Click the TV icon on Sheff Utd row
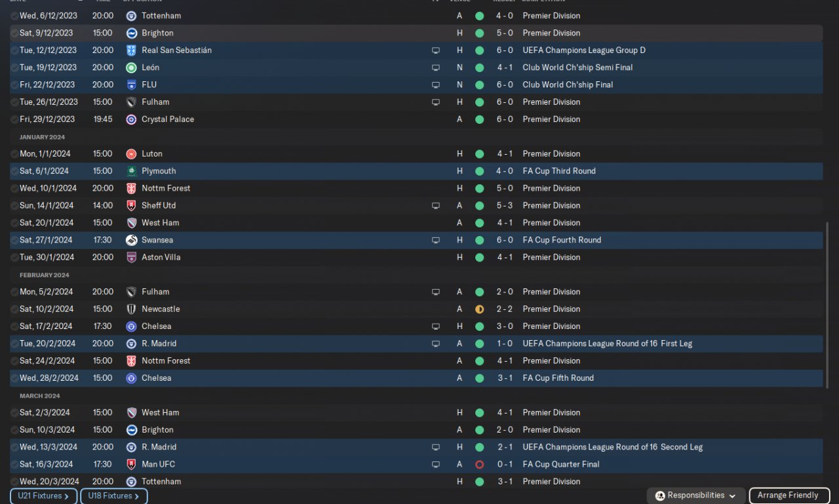The width and height of the screenshot is (839, 504). tap(435, 206)
